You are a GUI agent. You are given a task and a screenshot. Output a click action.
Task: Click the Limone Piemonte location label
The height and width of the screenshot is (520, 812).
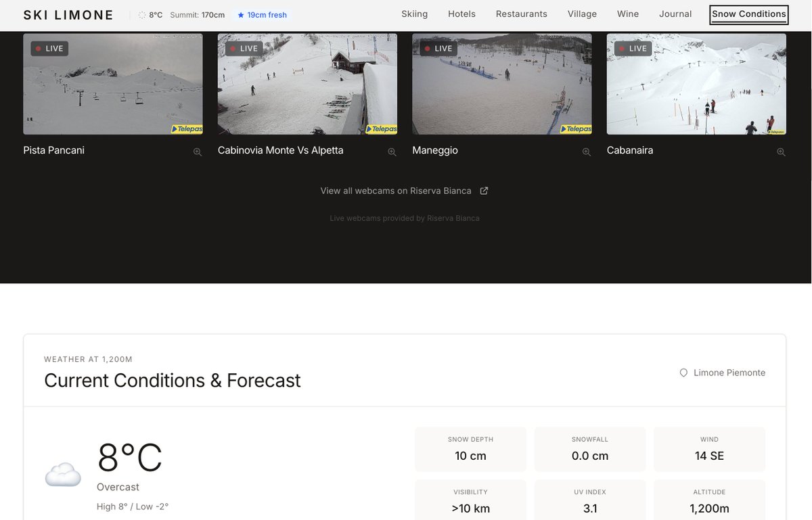coord(729,373)
